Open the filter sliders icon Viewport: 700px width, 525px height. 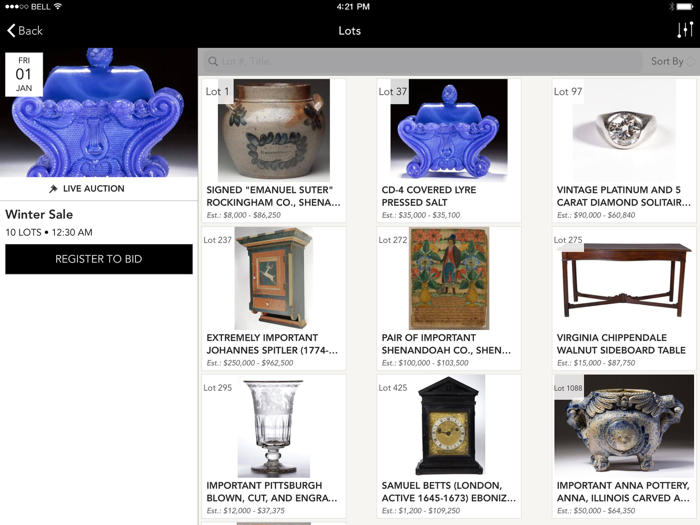(x=685, y=30)
